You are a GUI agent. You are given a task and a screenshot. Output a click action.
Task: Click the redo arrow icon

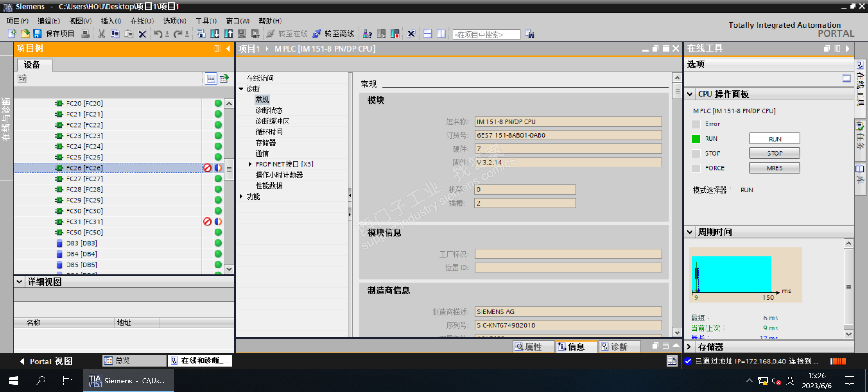pyautogui.click(x=178, y=34)
